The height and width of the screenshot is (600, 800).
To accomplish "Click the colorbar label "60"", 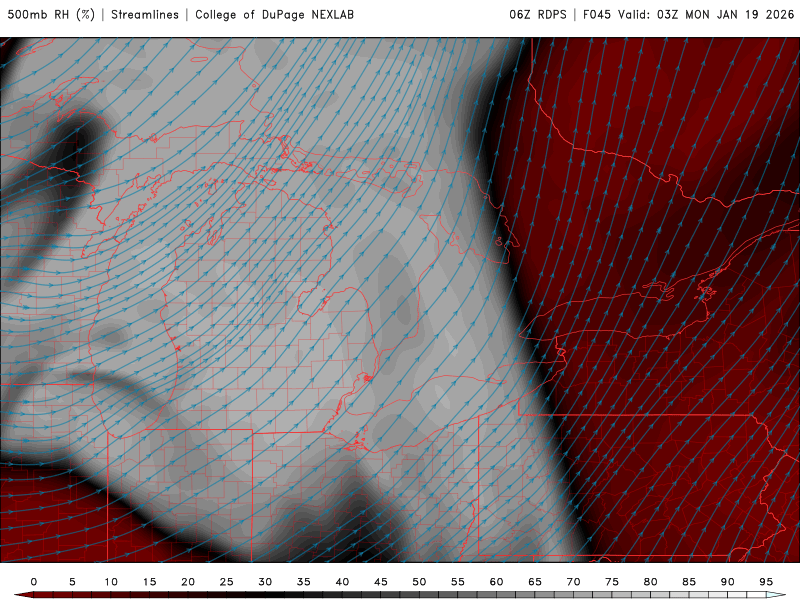I will 496,582.
